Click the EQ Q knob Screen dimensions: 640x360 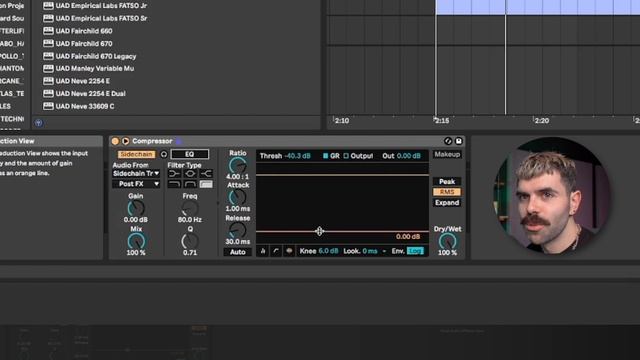(x=190, y=242)
